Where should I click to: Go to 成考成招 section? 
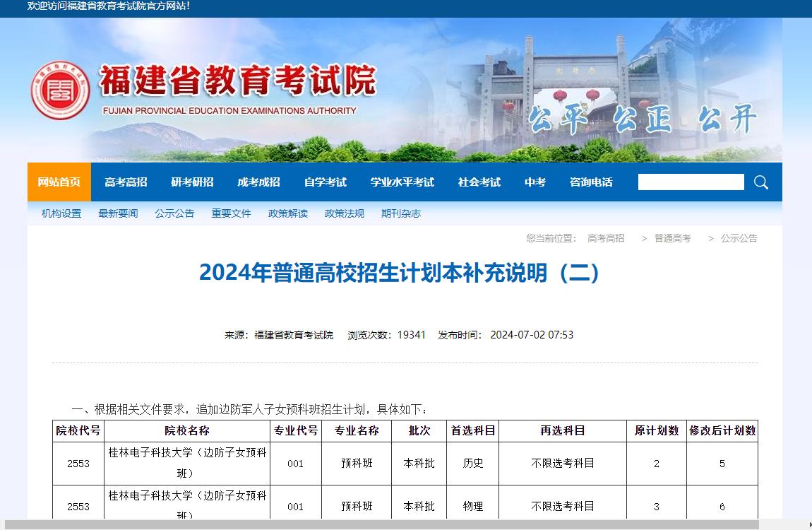point(258,182)
